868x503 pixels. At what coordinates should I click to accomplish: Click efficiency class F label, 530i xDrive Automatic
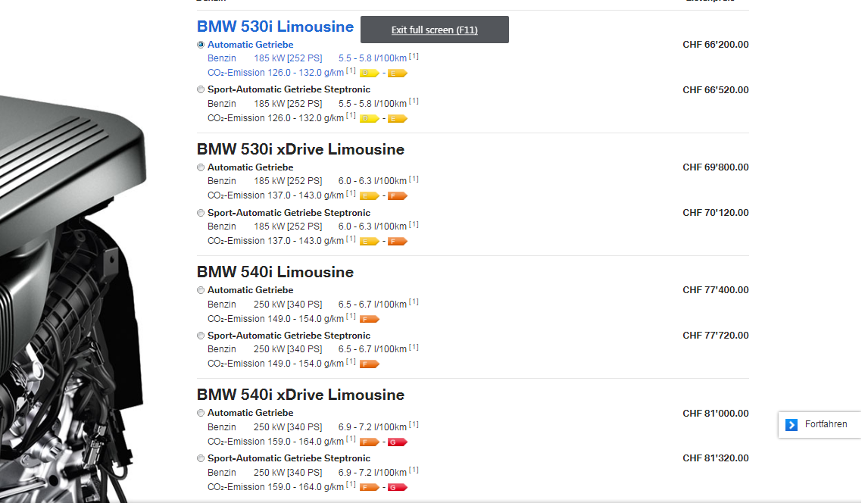(398, 196)
